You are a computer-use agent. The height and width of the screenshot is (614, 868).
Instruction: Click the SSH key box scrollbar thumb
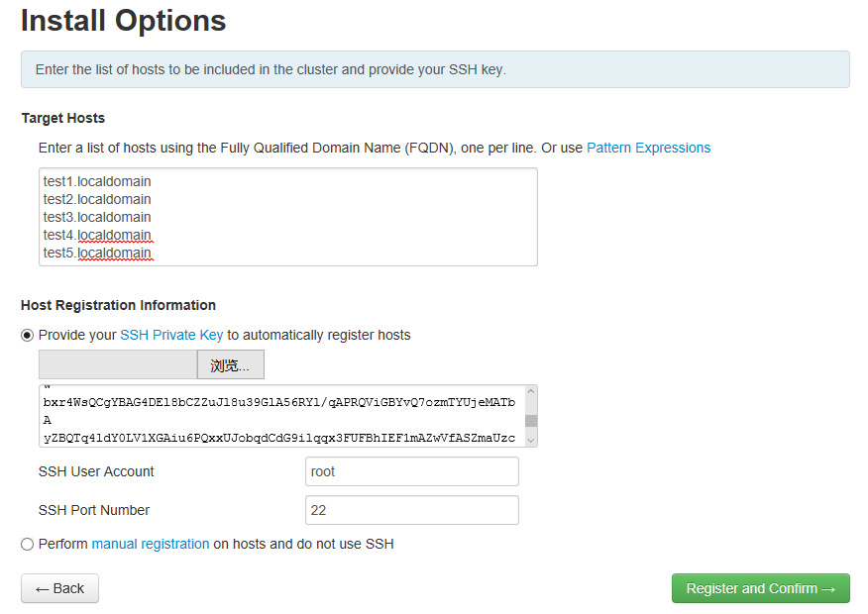click(x=531, y=420)
